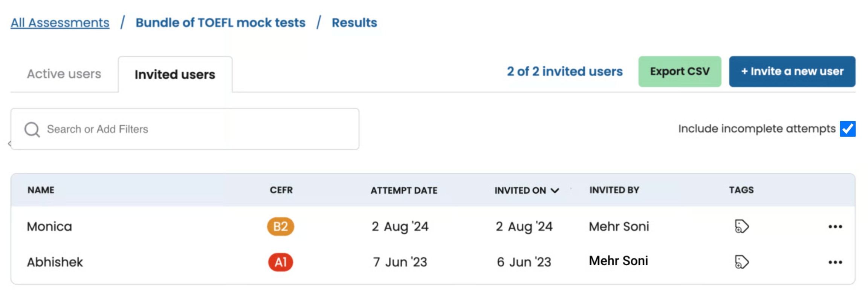Switch to the Active users tab
This screenshot has height=295, width=868.
tap(64, 74)
